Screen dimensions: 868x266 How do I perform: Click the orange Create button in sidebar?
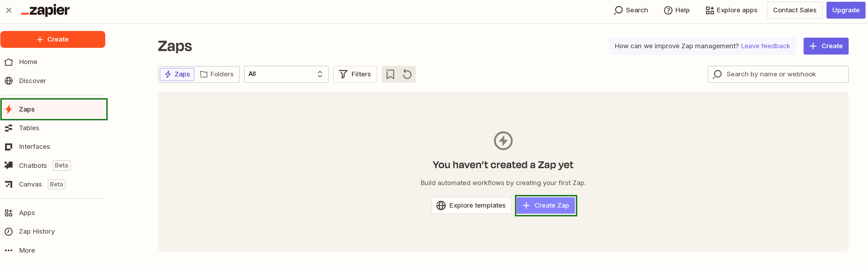tap(53, 39)
